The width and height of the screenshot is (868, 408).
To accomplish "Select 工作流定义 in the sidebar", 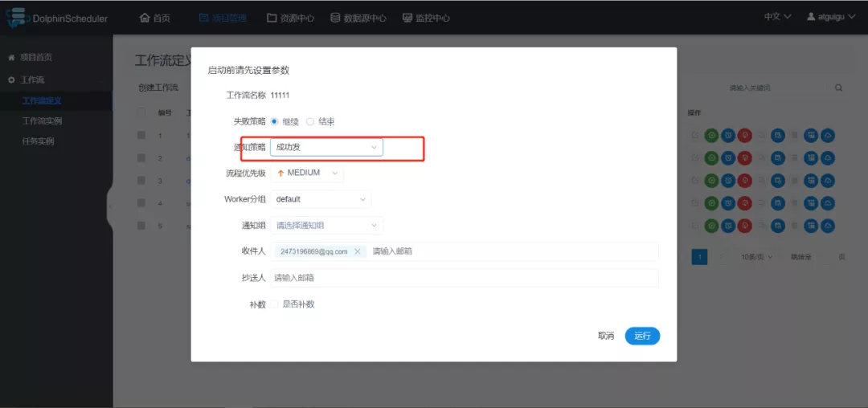I will 42,100.
